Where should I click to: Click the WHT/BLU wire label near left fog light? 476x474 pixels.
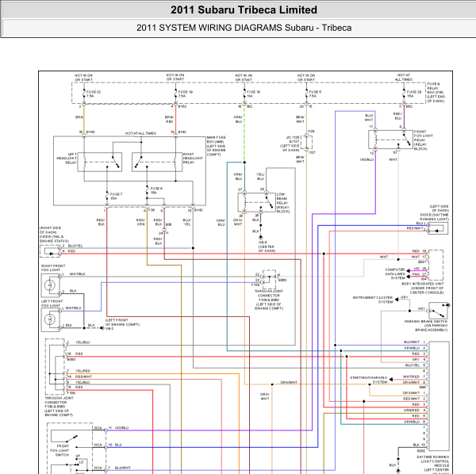[x=74, y=308]
